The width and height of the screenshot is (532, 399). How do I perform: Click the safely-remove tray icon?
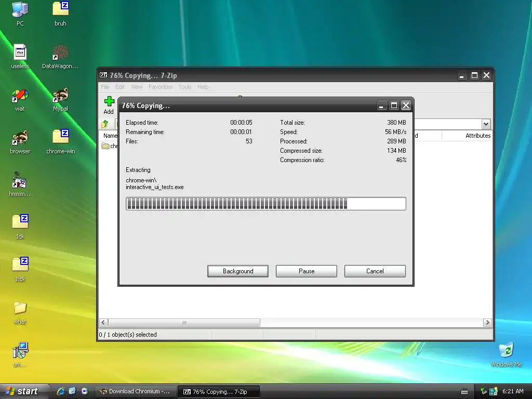pyautogui.click(x=484, y=391)
